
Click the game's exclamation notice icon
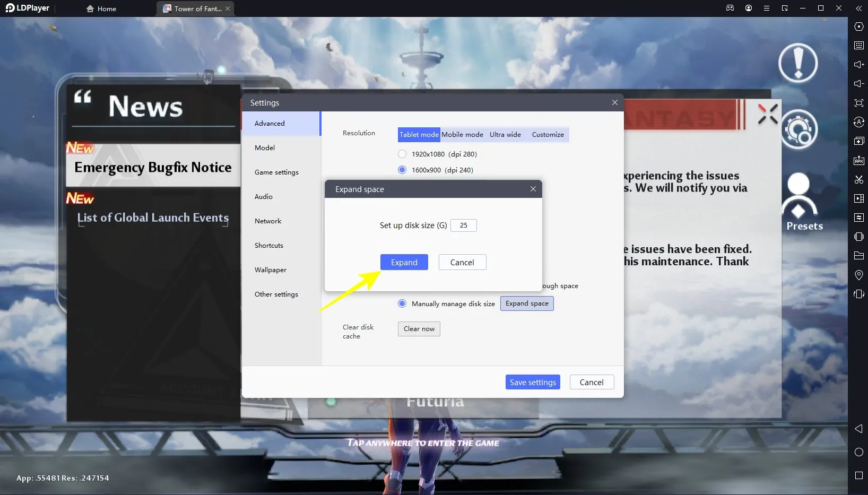point(798,63)
